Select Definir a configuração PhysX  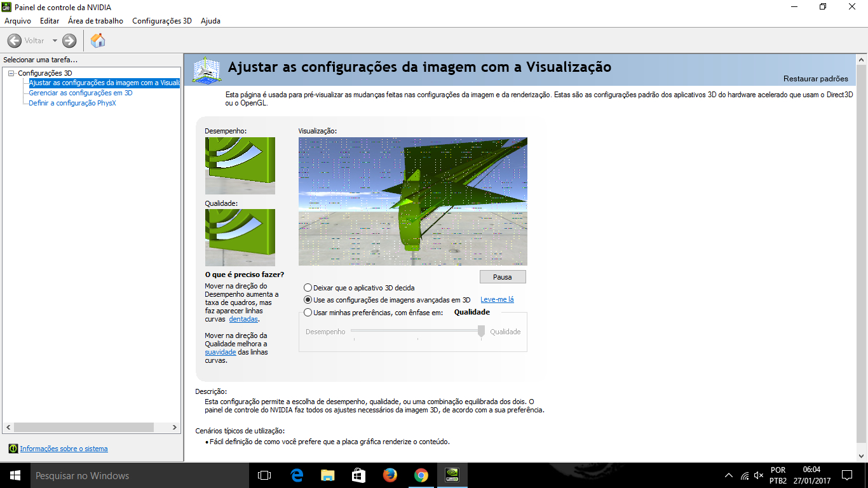pyautogui.click(x=72, y=103)
